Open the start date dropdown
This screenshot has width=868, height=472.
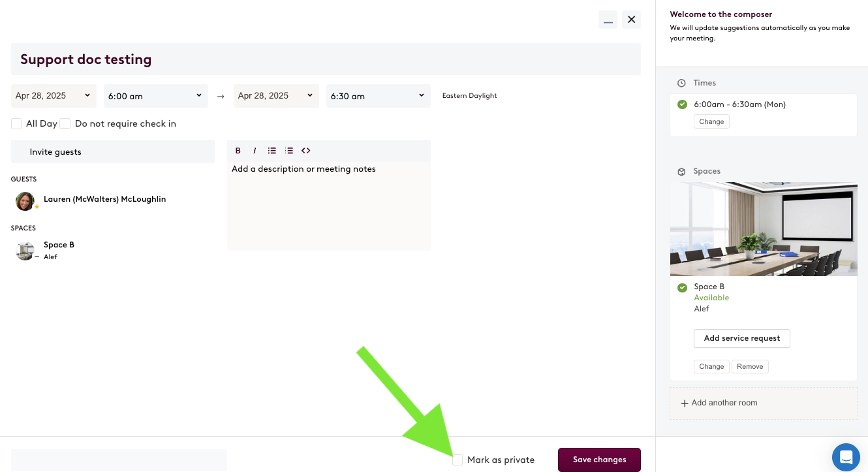coord(54,96)
